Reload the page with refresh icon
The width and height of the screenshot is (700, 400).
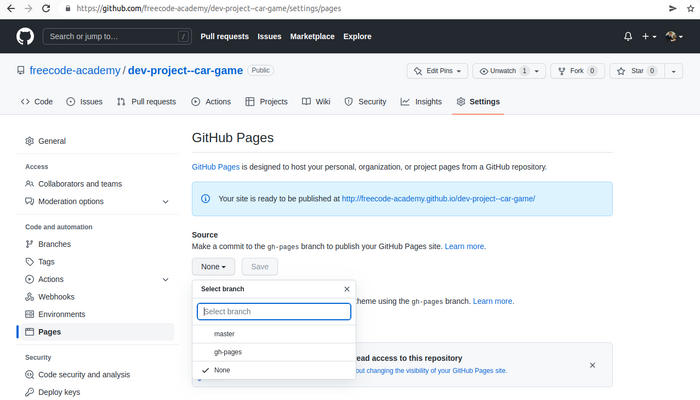pyautogui.click(x=46, y=8)
